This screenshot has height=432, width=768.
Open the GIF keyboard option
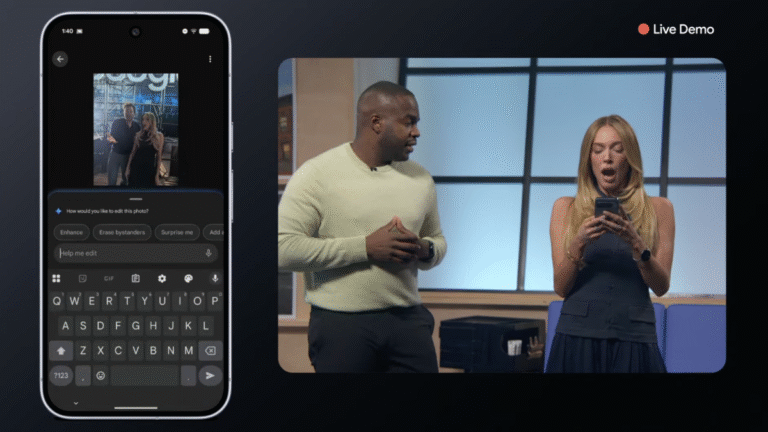coord(109,279)
